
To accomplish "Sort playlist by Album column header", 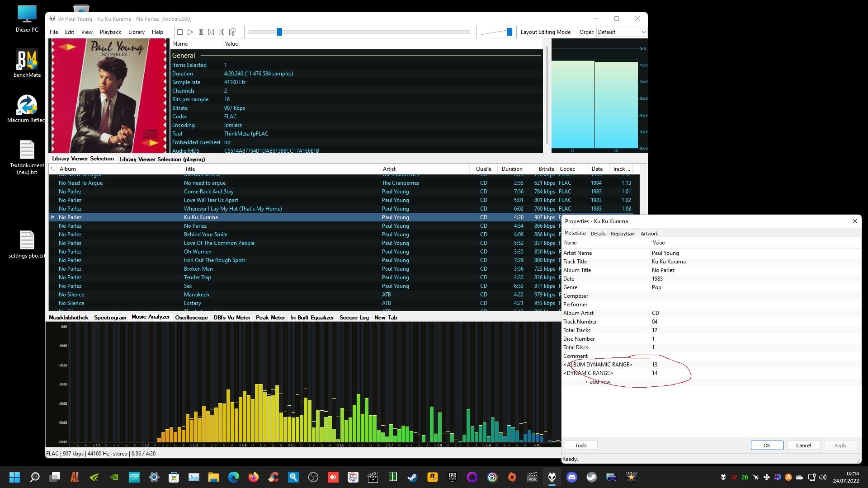I will tap(120, 169).
